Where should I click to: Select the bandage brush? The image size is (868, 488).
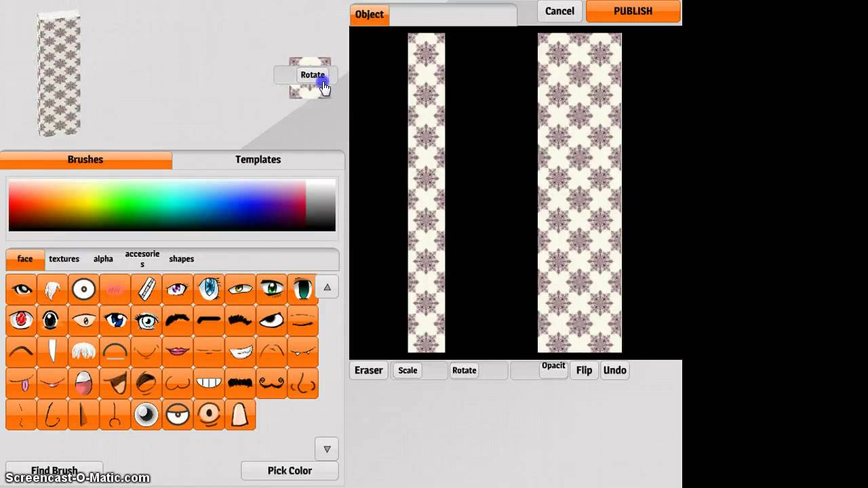(146, 289)
